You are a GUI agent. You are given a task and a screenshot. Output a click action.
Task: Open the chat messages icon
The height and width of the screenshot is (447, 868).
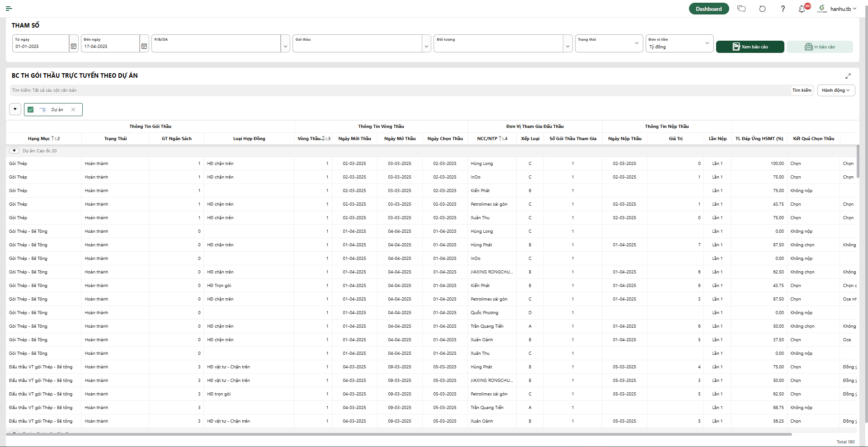coord(741,9)
